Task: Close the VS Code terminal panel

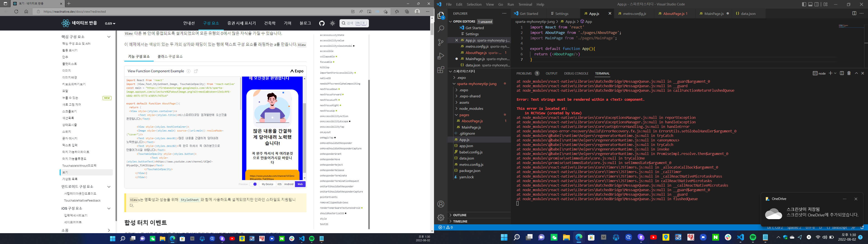Action: tap(863, 73)
